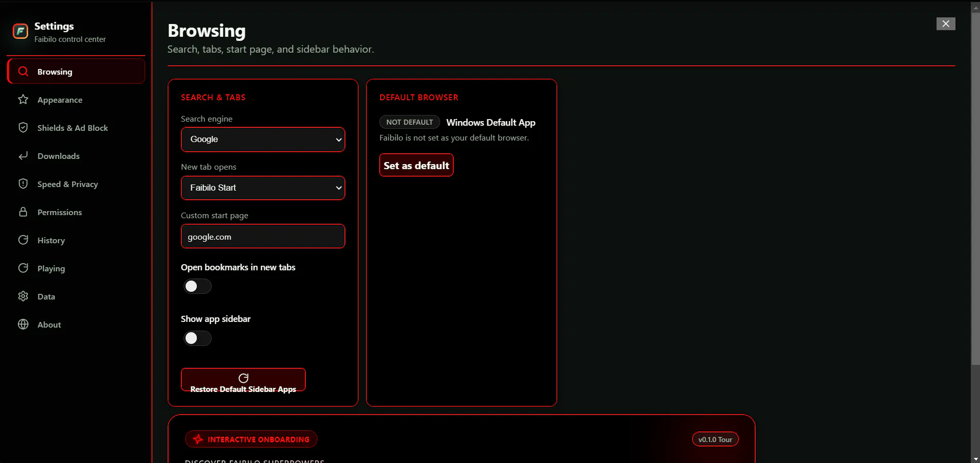Click the sparkle icon in Interactive Onboarding badge
The height and width of the screenshot is (463, 980).
coord(198,439)
